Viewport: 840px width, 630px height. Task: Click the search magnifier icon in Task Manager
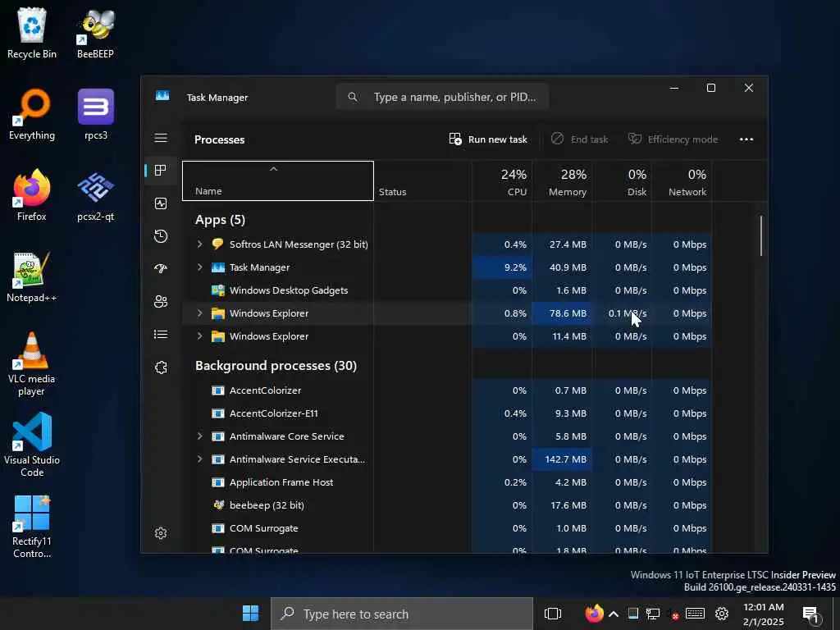point(353,97)
